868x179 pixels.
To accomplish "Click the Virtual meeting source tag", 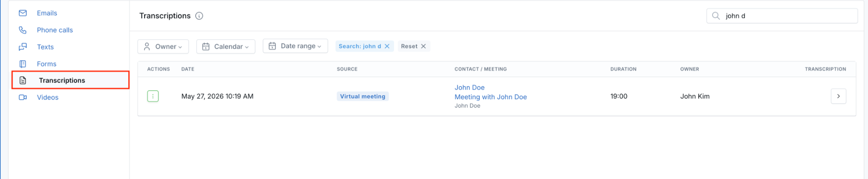I will 363,96.
